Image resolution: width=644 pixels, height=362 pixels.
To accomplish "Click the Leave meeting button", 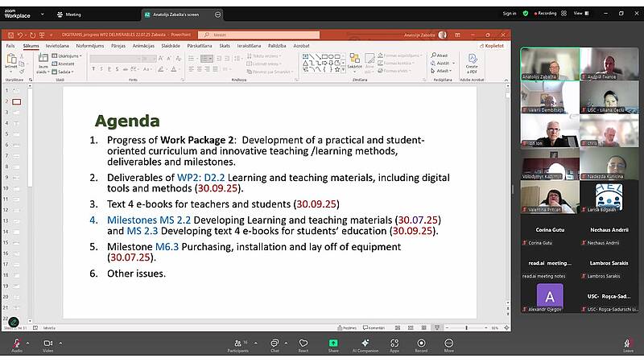I will [628, 344].
